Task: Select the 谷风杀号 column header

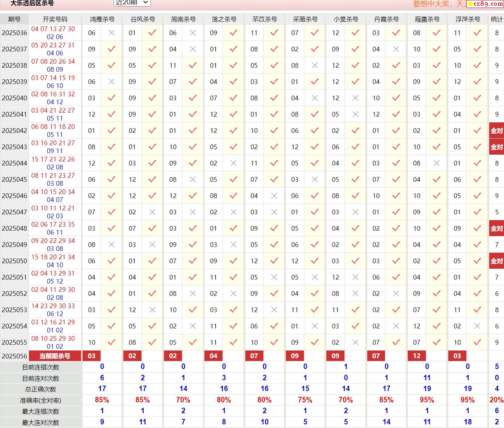Action: tap(143, 19)
